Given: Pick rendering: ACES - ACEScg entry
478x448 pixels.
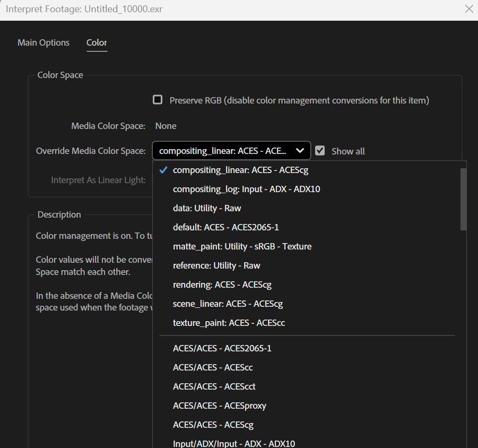Looking at the screenshot, I should tap(222, 285).
